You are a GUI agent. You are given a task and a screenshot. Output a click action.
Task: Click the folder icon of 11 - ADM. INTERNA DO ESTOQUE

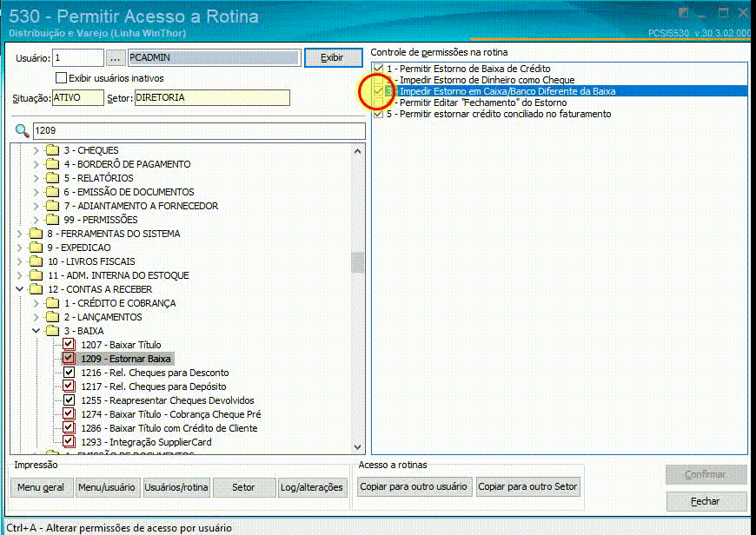point(36,275)
